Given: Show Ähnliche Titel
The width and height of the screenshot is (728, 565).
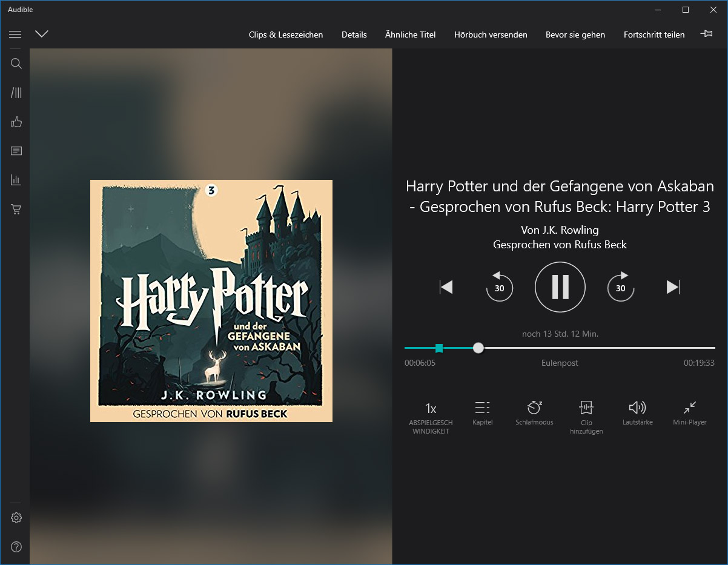Looking at the screenshot, I should [x=410, y=35].
